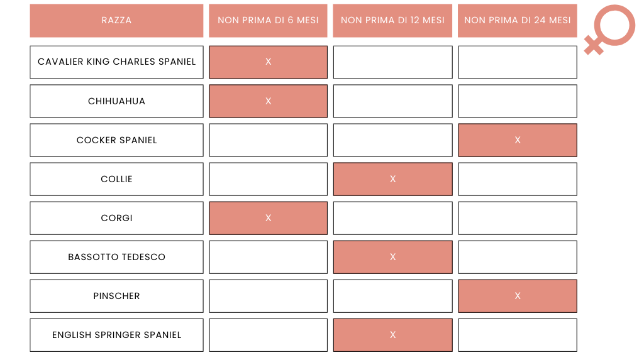Select the Collie breed cell
644x360 pixels.
116,178
